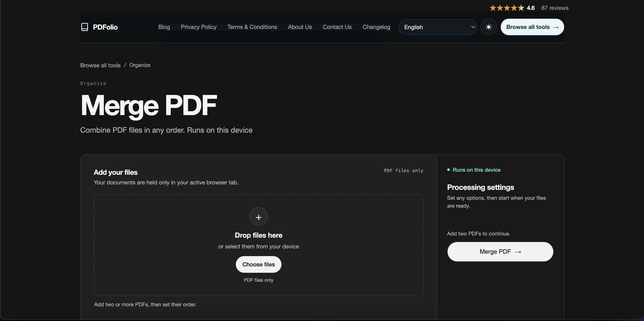Screen dimensions: 644x321
Task: Open the Blog page
Action: 164,27
